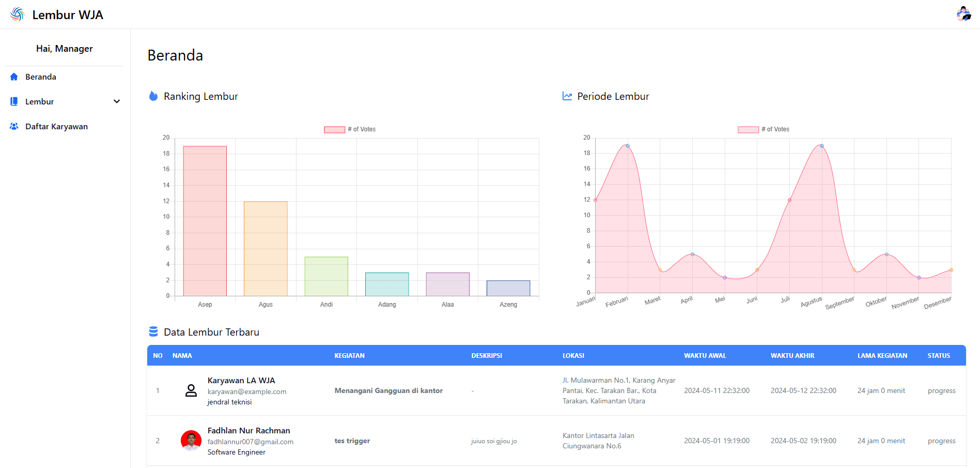
Task: Click the database icon beside Data Lembur Terbaru
Action: (153, 331)
